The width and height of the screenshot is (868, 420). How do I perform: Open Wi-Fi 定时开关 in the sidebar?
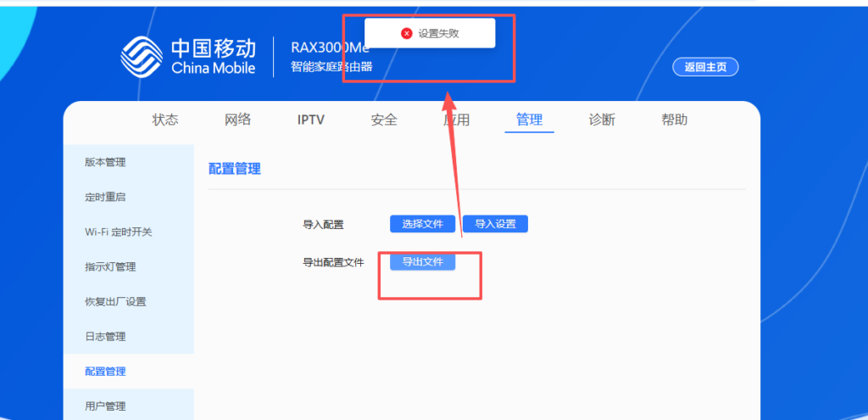coord(129,232)
